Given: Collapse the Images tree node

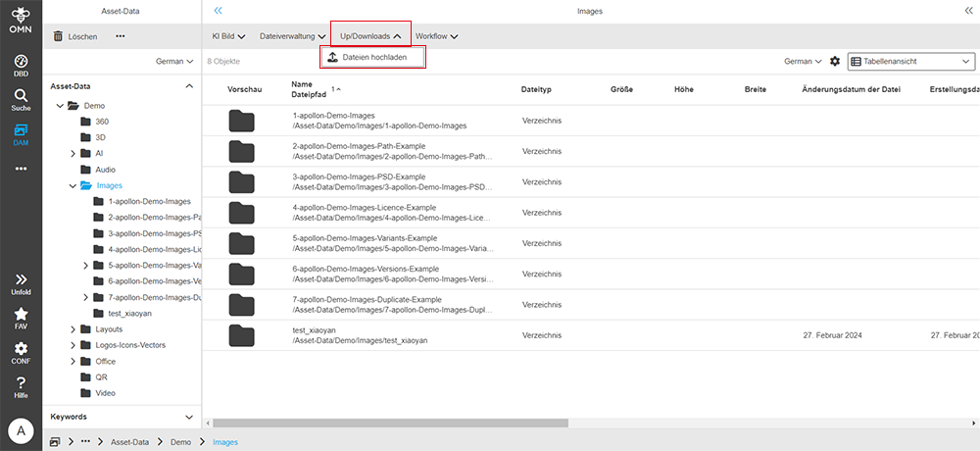Looking at the screenshot, I should coord(73,185).
